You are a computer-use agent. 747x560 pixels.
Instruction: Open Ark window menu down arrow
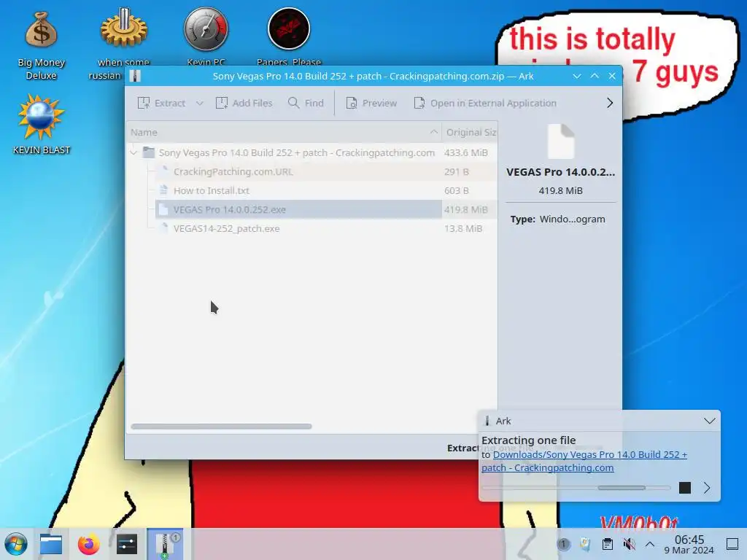coord(577,76)
